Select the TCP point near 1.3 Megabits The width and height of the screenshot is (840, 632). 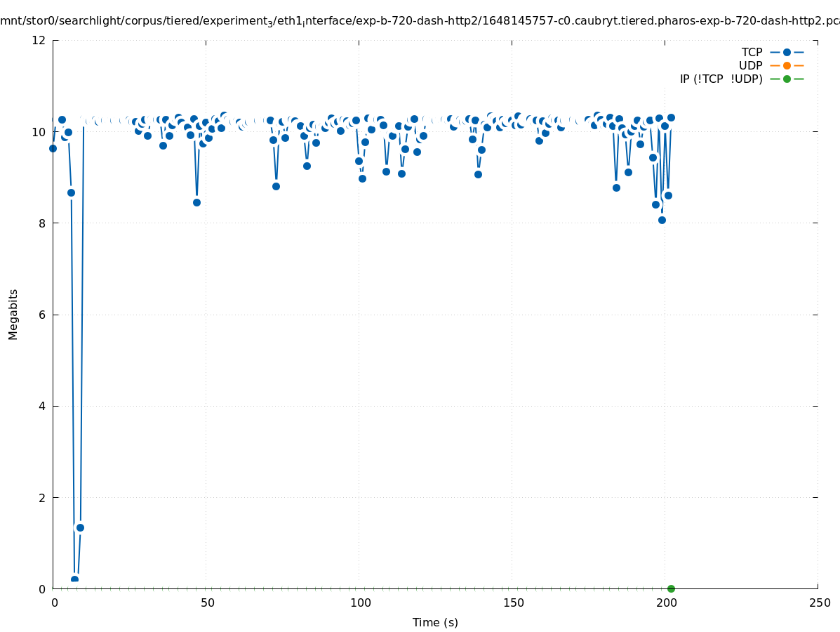(80, 527)
